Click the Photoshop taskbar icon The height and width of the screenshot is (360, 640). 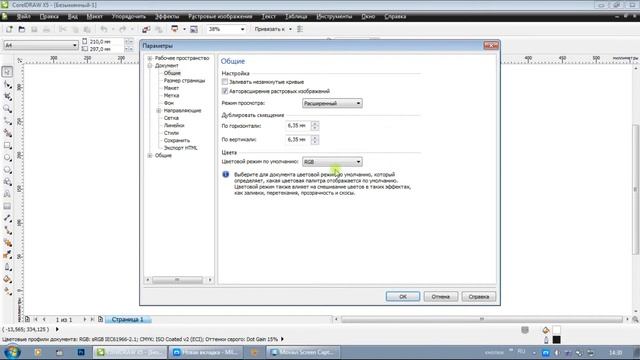point(81,352)
